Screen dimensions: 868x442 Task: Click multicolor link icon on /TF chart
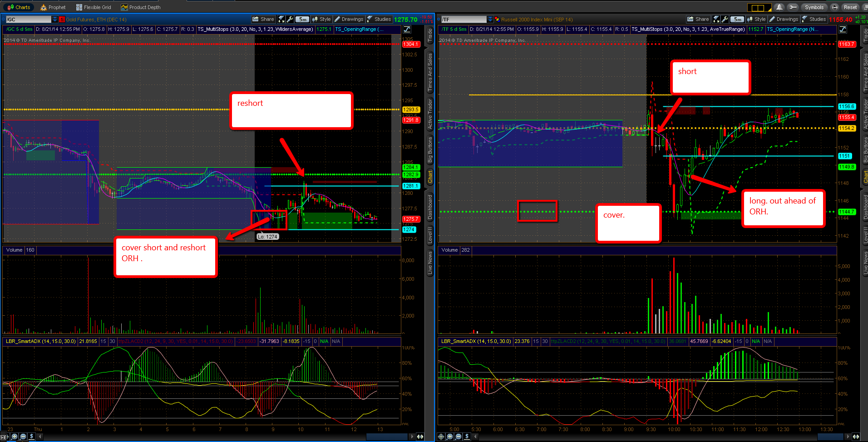coord(497,20)
